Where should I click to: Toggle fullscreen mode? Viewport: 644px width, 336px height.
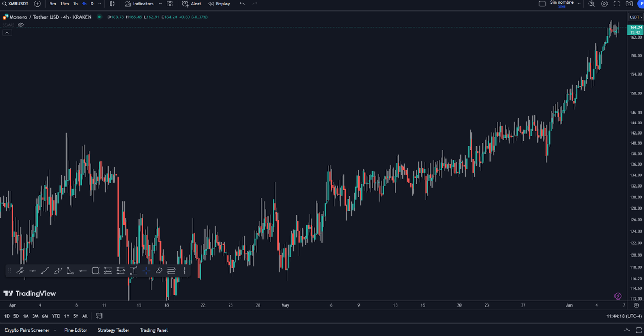click(x=617, y=4)
